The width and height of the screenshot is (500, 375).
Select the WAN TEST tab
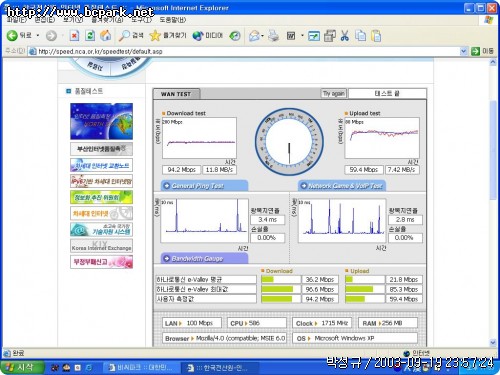point(176,94)
